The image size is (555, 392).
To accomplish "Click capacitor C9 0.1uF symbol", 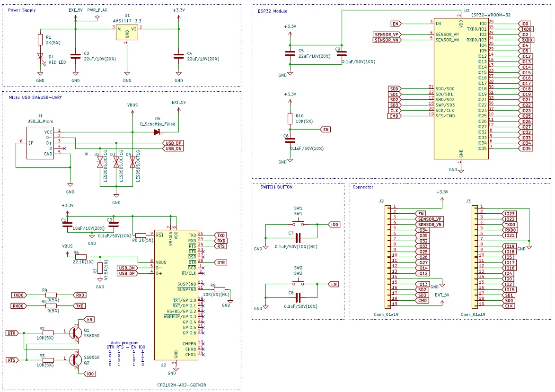I will point(342,54).
